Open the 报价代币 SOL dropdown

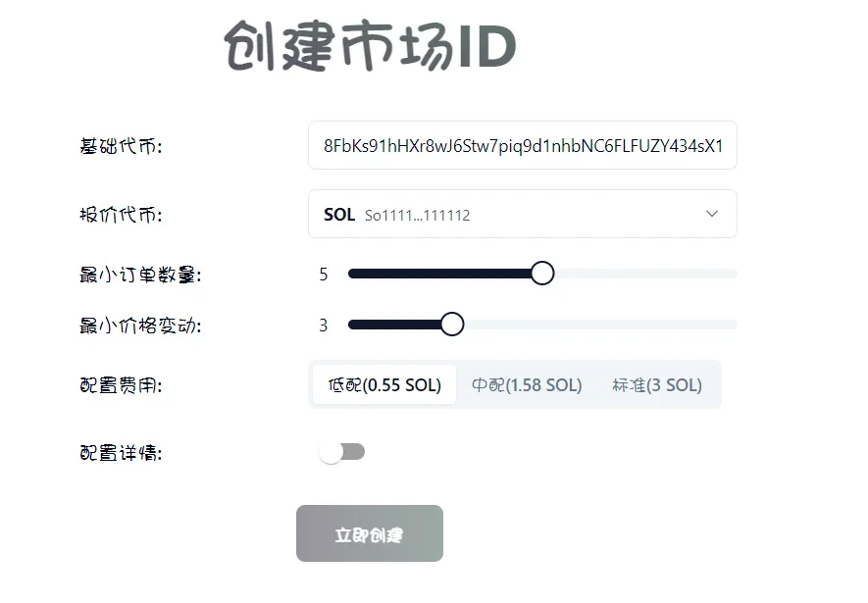522,214
